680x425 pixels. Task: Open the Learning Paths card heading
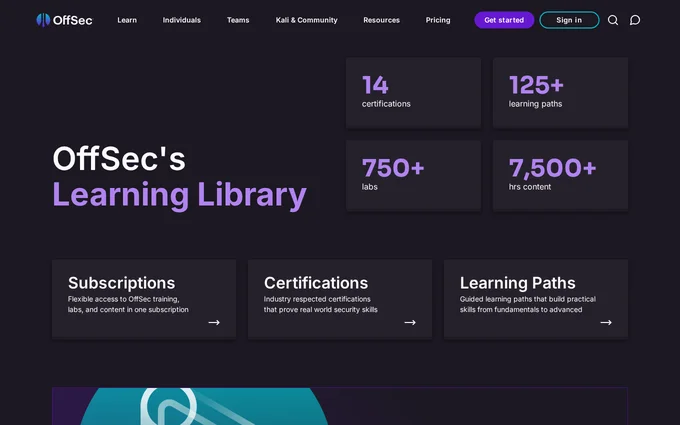(517, 283)
